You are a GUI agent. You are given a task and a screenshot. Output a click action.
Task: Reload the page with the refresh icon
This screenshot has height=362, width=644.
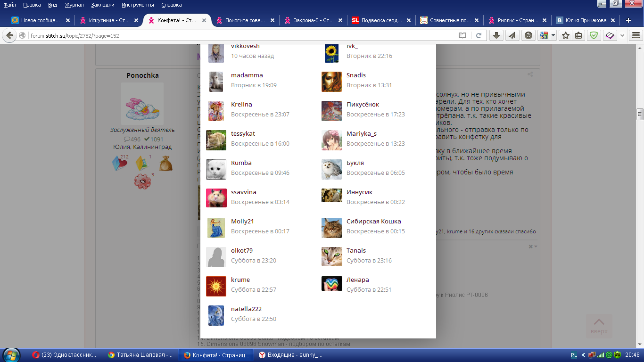tap(479, 35)
